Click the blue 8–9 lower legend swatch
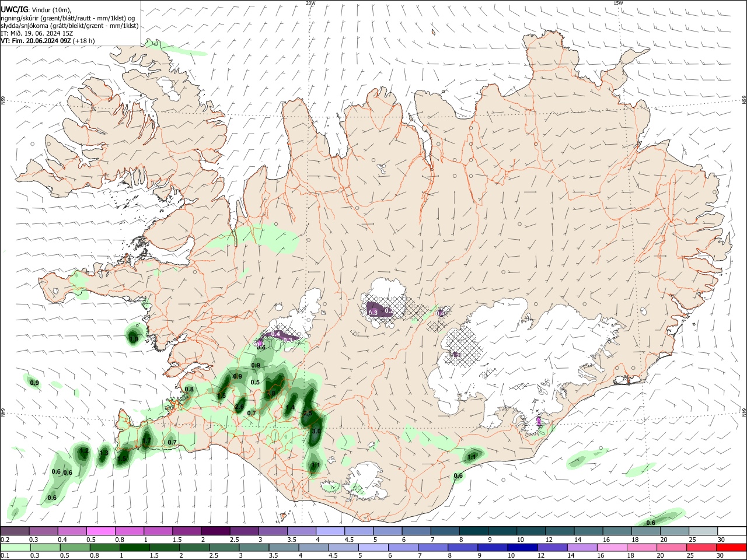 pyautogui.click(x=463, y=548)
